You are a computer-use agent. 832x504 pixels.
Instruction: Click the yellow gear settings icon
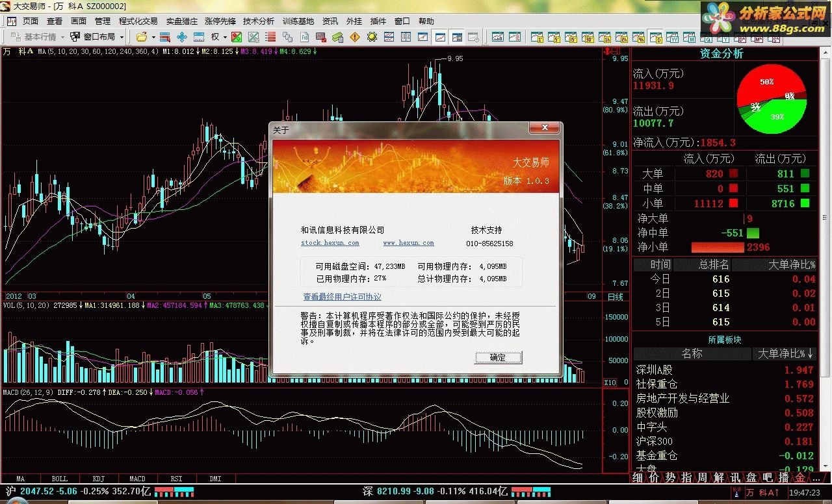pos(372,37)
